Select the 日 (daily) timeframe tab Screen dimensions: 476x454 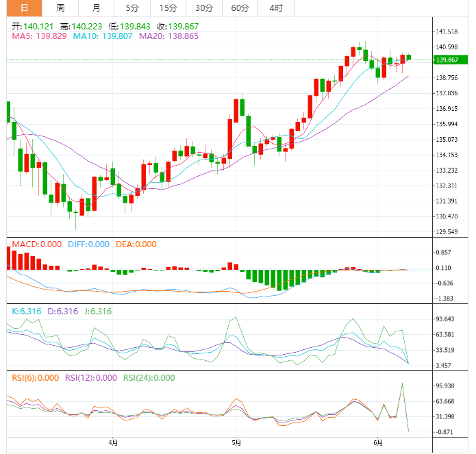click(24, 8)
